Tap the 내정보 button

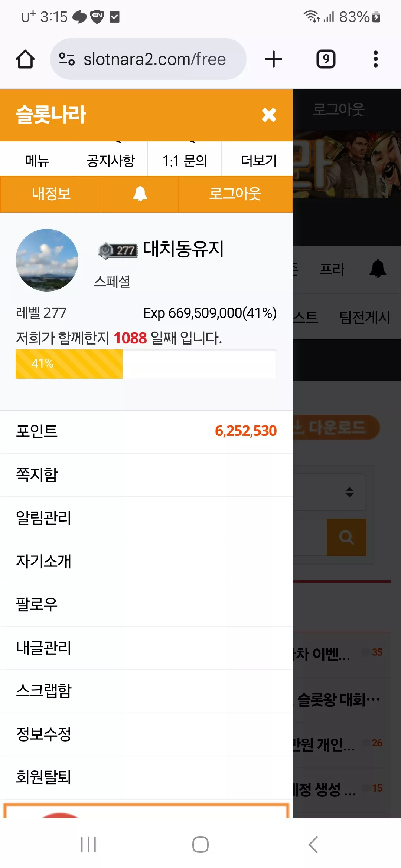50,194
